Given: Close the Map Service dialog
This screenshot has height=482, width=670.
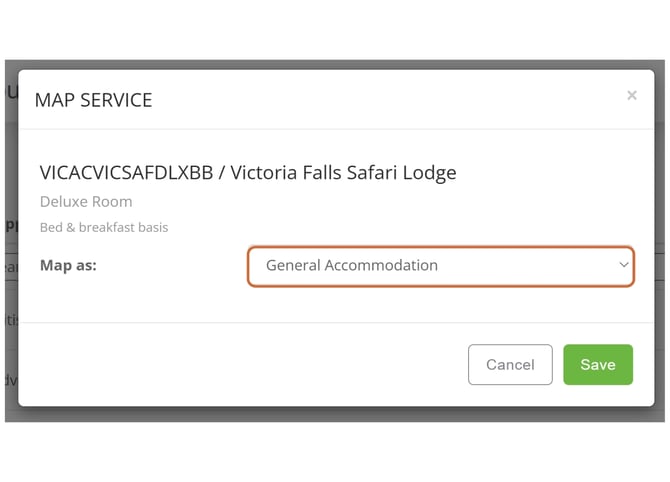Looking at the screenshot, I should [631, 96].
